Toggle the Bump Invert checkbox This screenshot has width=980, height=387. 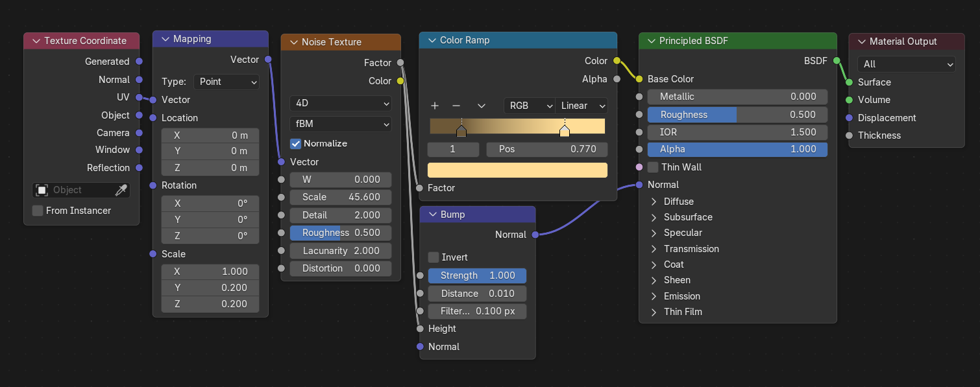[434, 257]
